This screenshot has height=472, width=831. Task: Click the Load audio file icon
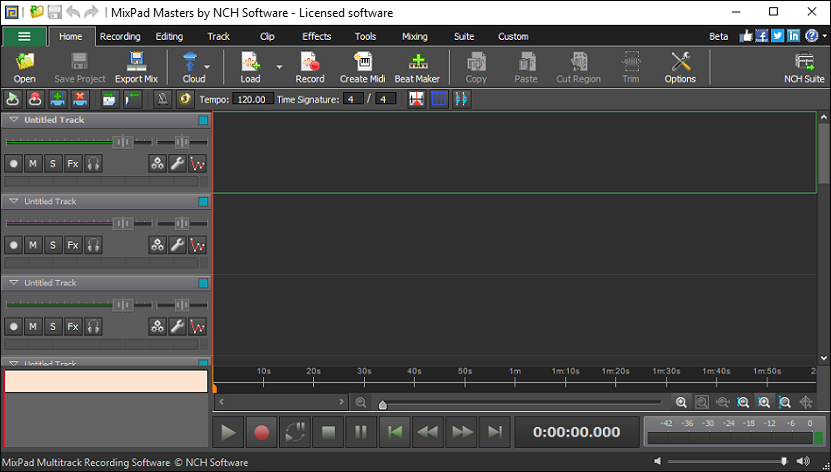click(x=250, y=67)
